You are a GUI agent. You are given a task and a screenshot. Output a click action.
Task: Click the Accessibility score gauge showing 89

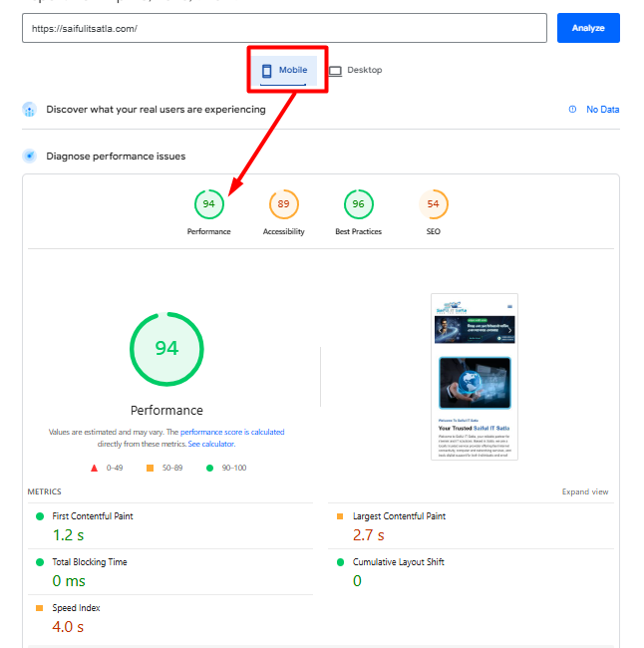click(283, 204)
